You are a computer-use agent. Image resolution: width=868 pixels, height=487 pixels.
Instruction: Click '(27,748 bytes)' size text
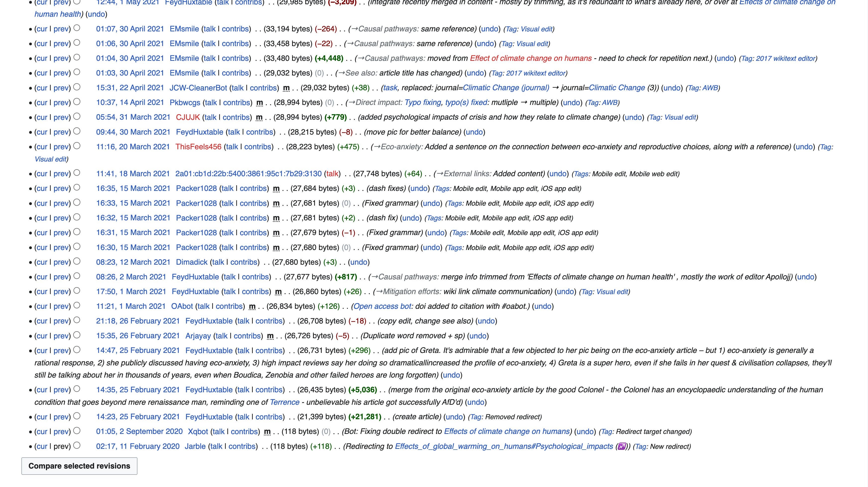tap(377, 174)
